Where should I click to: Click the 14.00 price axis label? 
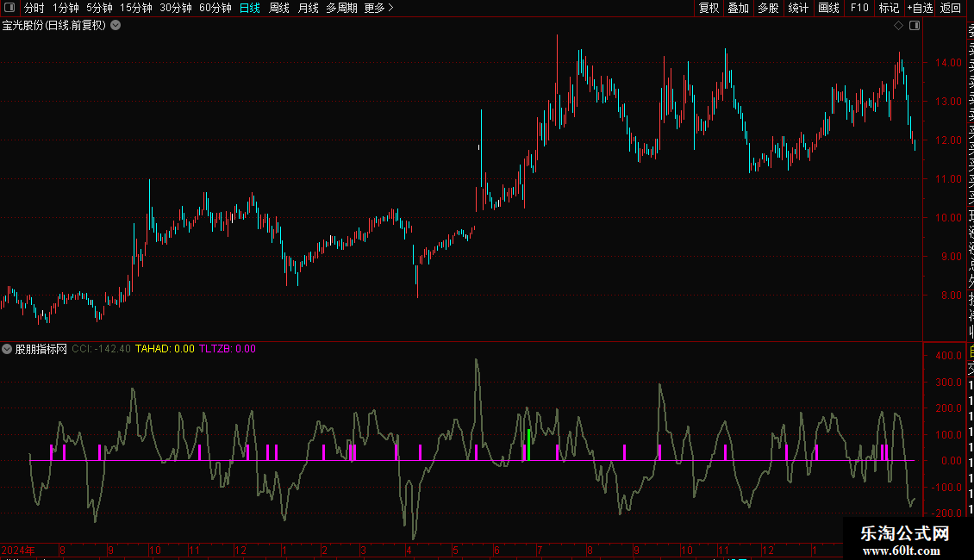tap(948, 63)
